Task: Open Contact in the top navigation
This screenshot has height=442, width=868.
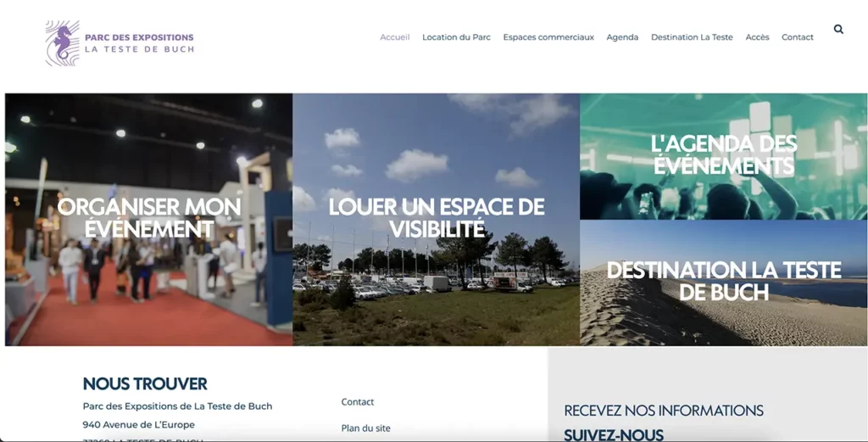Action: click(x=797, y=37)
